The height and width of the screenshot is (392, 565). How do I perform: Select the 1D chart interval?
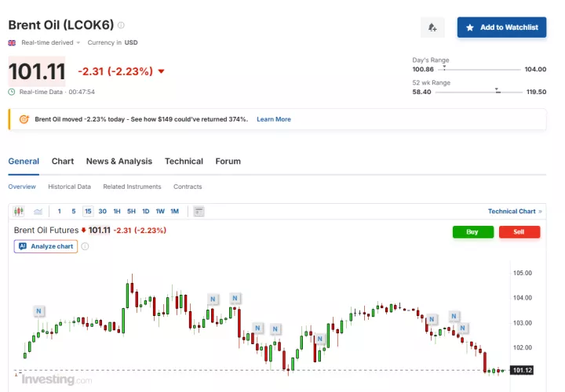(146, 211)
